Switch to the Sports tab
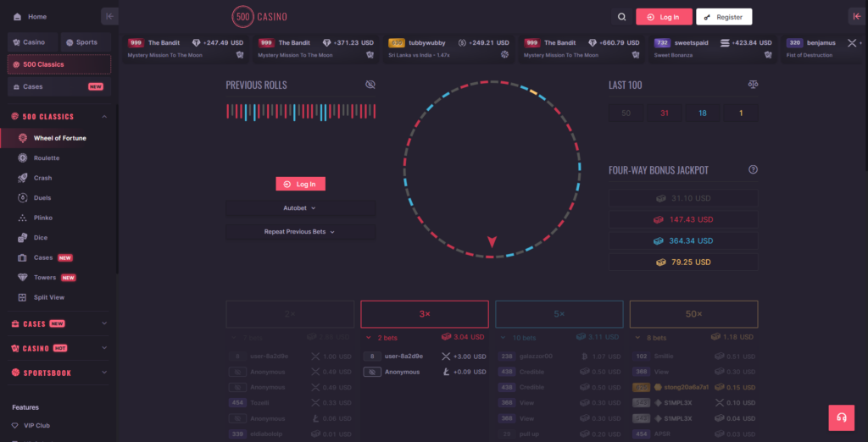Image resolution: width=868 pixels, height=442 pixels. coord(86,42)
